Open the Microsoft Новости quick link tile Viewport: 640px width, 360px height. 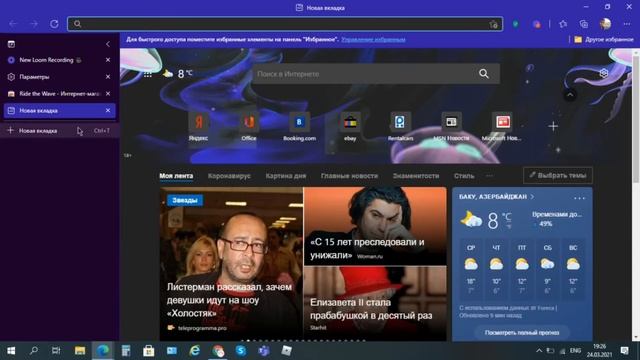click(x=502, y=127)
